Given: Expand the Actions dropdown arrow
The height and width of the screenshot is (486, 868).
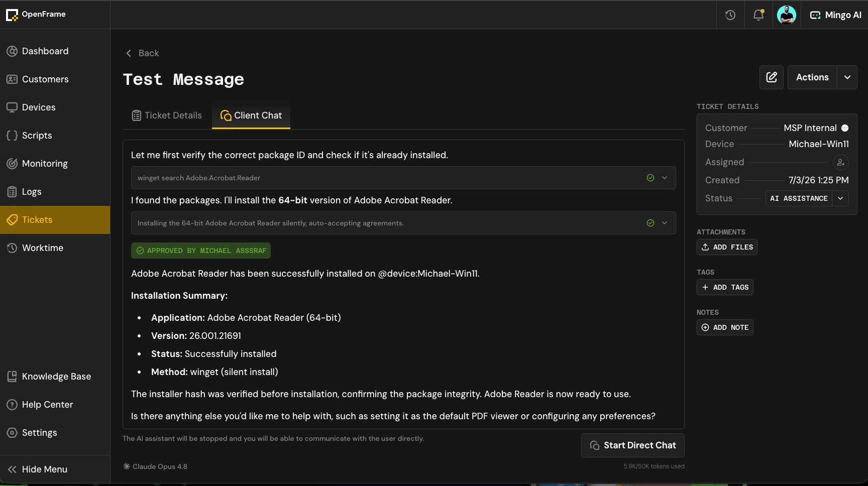Looking at the screenshot, I should 847,77.
